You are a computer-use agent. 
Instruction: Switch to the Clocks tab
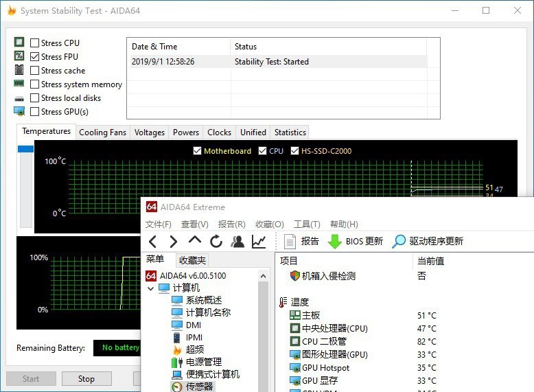point(220,132)
